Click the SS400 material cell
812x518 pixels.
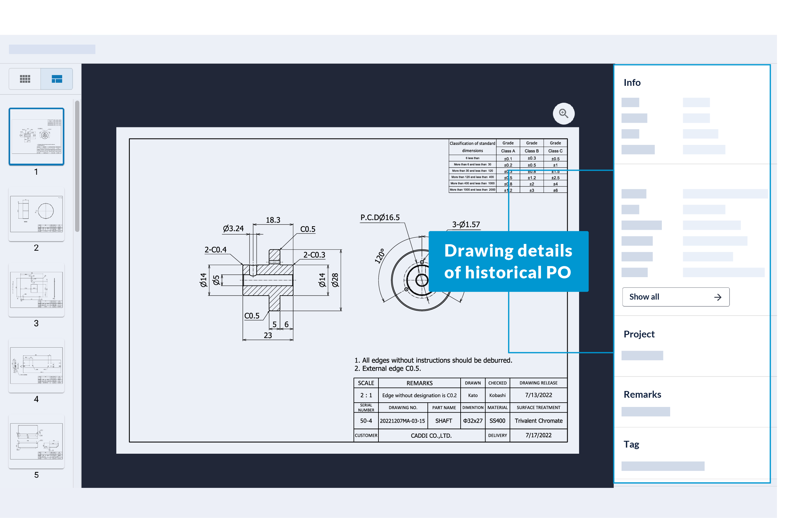click(497, 421)
